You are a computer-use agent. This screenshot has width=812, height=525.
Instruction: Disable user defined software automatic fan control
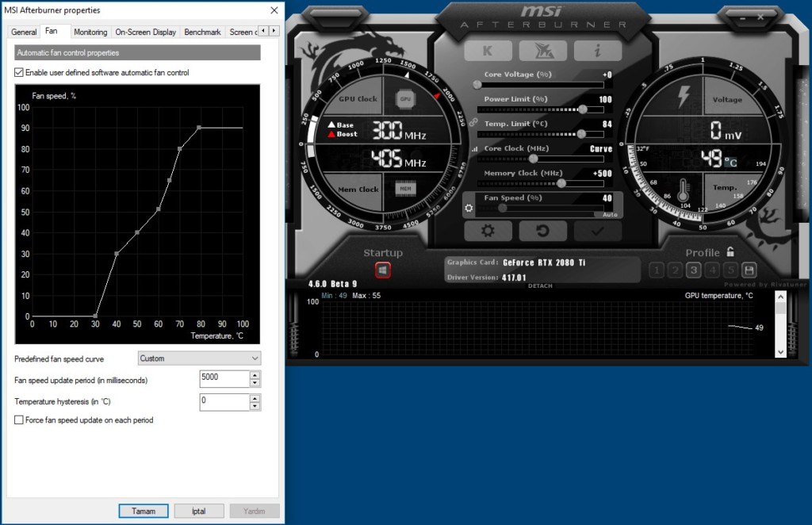point(19,72)
